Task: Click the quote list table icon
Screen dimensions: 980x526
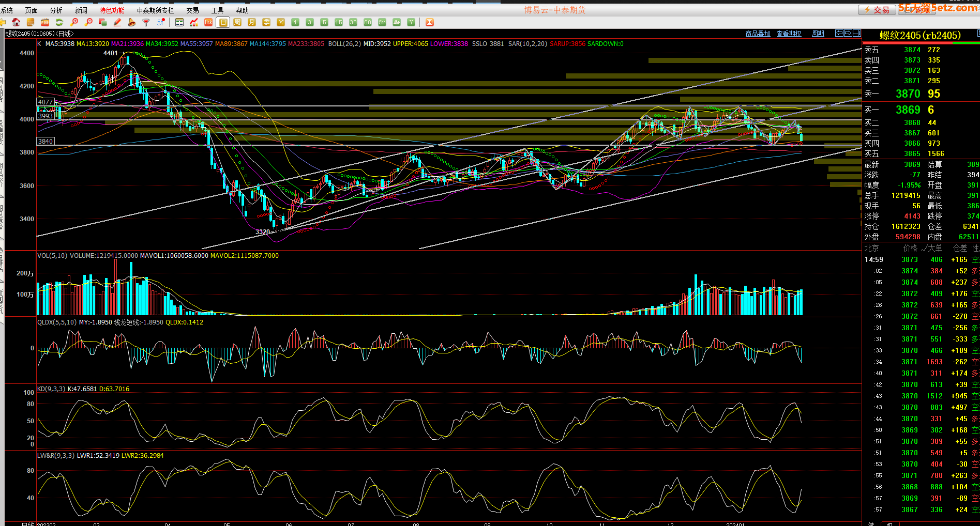Action: tap(179, 22)
